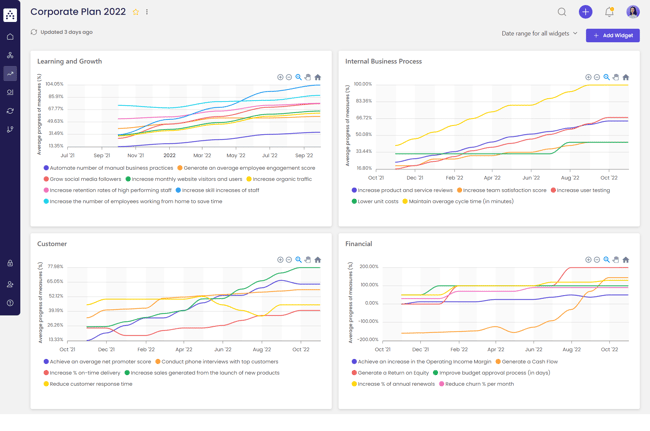
Task: Click the 'Generate a Cash Flow' orange legend dot
Action: tap(498, 362)
